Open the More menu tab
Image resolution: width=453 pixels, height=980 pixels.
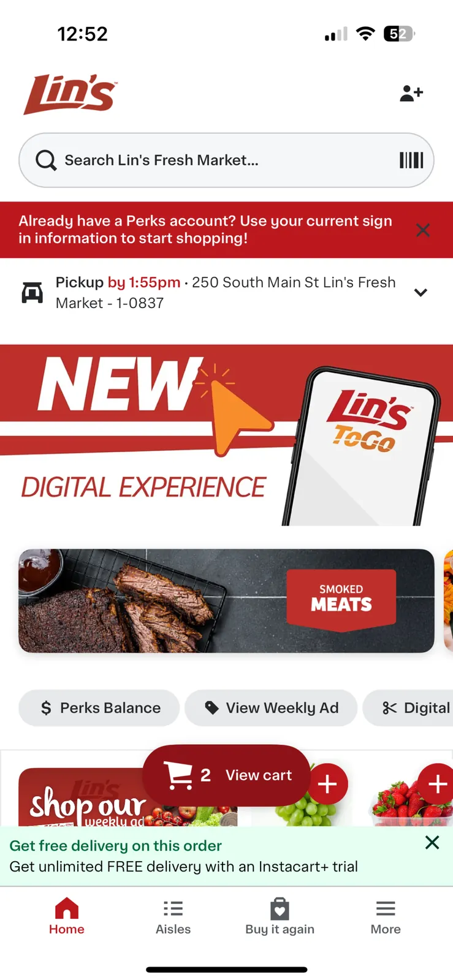(386, 916)
